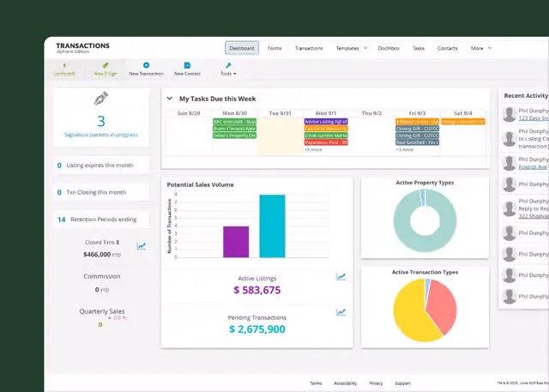Open the Support footer link
This screenshot has width=549, height=392.
402,383
